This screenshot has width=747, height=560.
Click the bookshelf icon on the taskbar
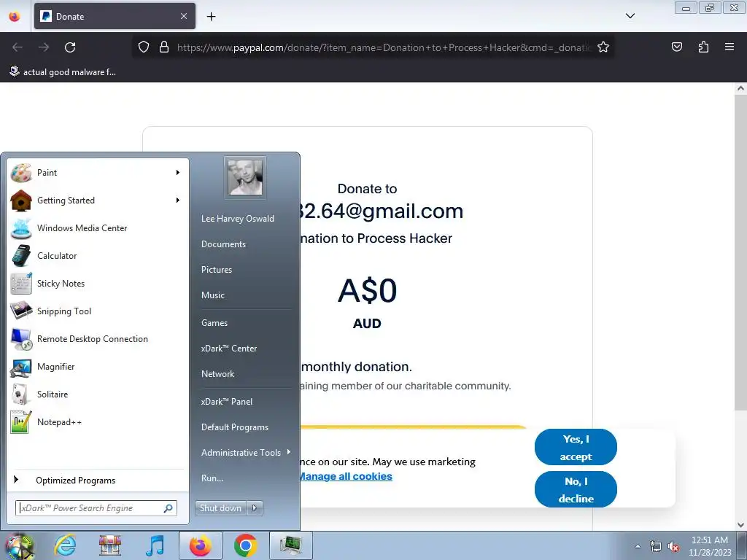click(110, 545)
